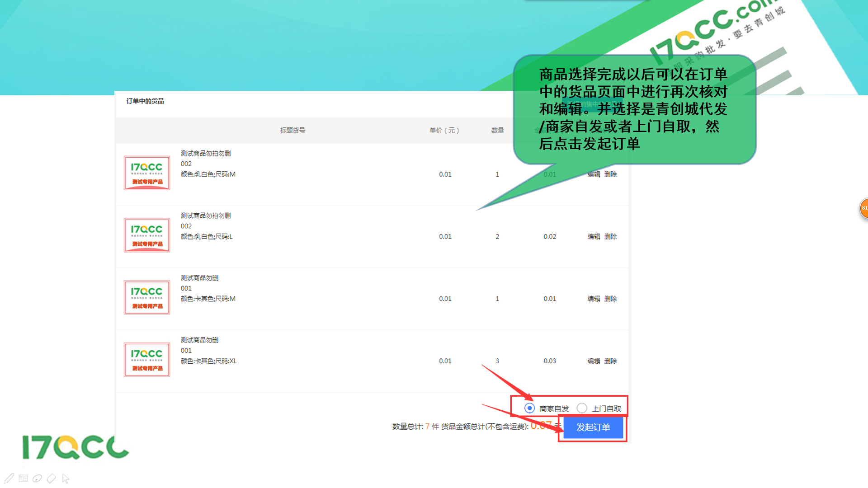Click 删除 for 卡其色 size XL item
Screen dimensions: 868x488
[610, 361]
